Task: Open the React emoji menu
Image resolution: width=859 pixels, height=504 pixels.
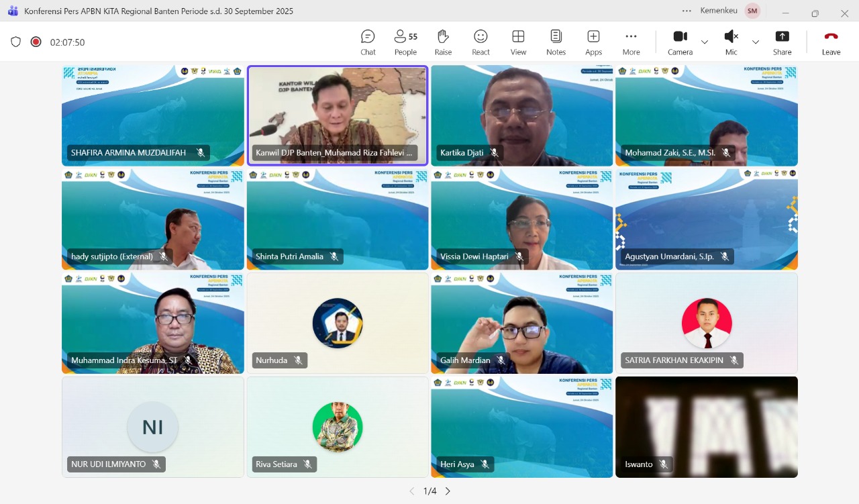Action: [x=481, y=42]
